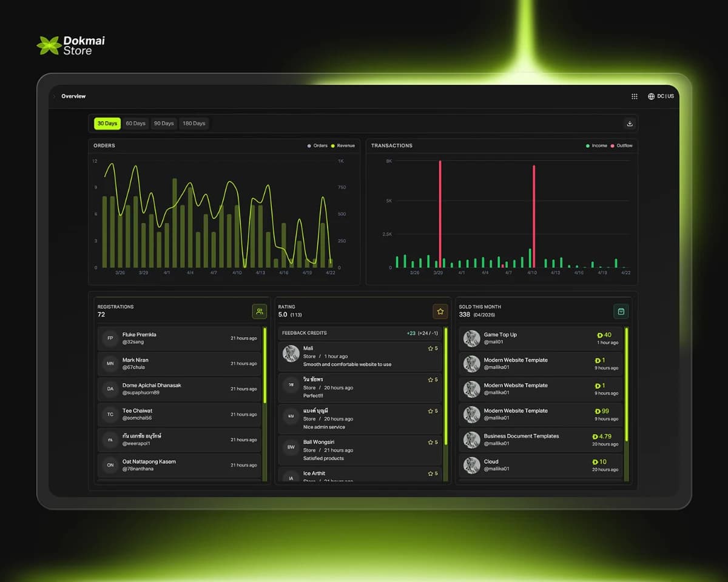Expand the Overview breadcrumb chevron
The image size is (728, 582).
click(x=56, y=96)
